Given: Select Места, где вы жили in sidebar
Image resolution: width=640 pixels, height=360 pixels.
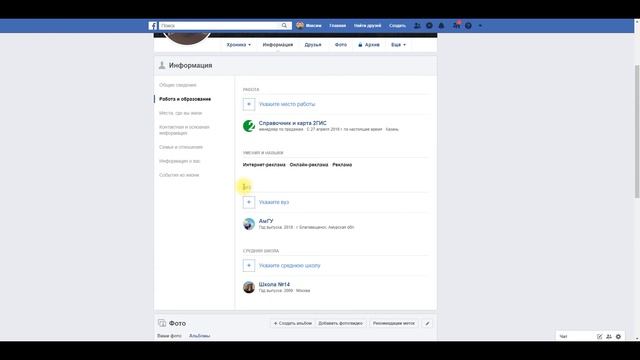Looking at the screenshot, I should tap(180, 113).
